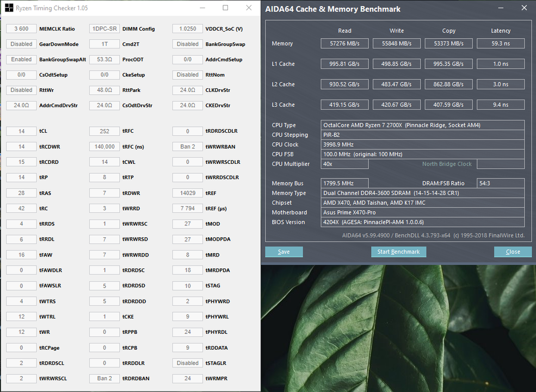Image resolution: width=536 pixels, height=392 pixels.
Task: Select the VDDCR_SoC voltage box
Action: (188, 29)
